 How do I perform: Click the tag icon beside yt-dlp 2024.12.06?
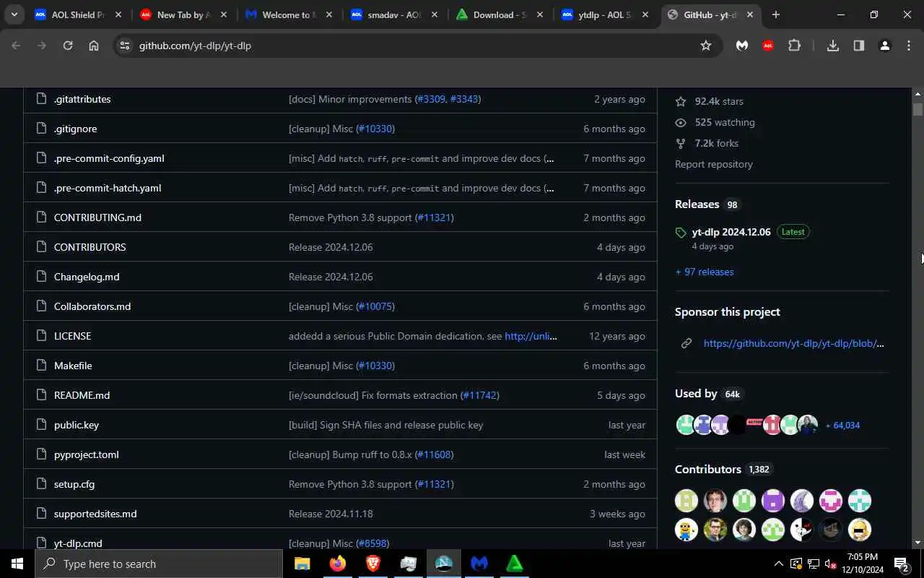tap(681, 233)
